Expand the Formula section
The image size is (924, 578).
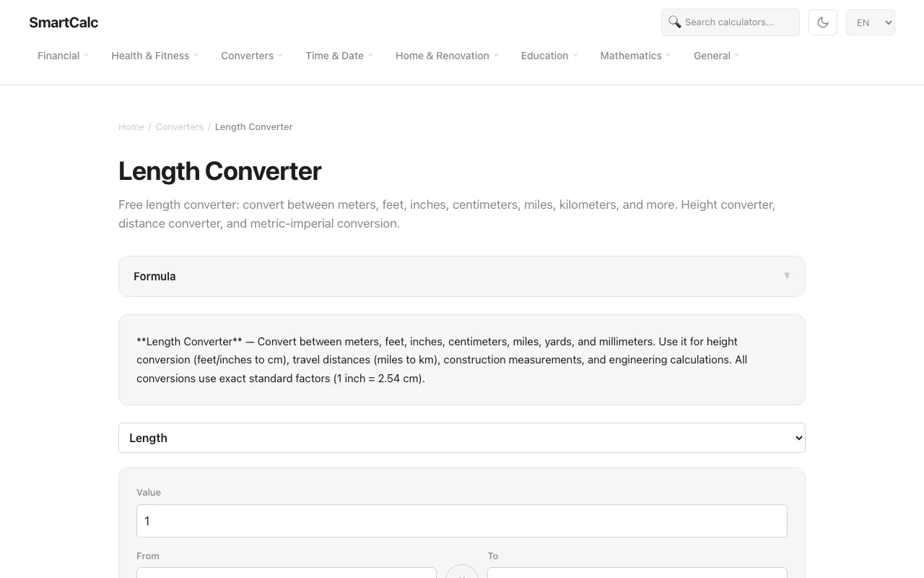[462, 276]
